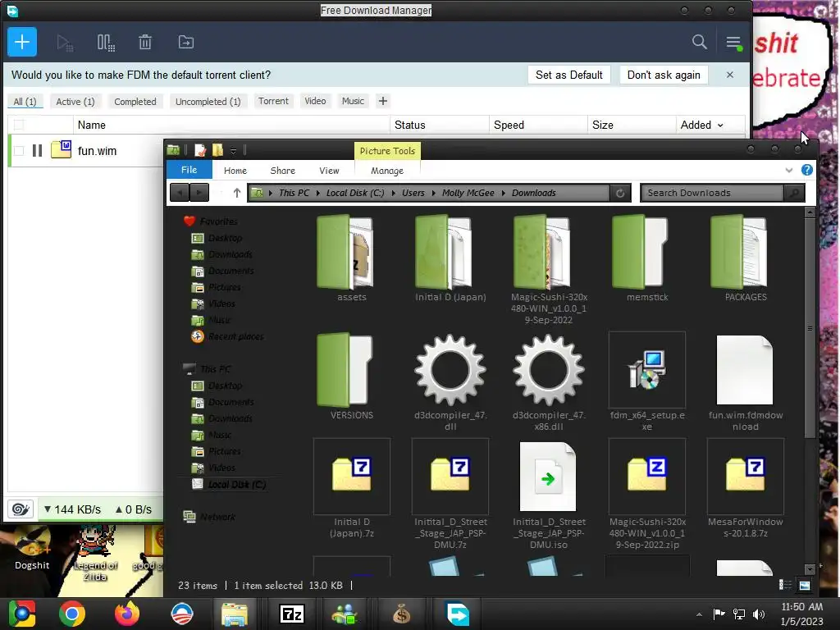
Task: Select fun.wim.fdmdownload file
Action: coord(746,381)
